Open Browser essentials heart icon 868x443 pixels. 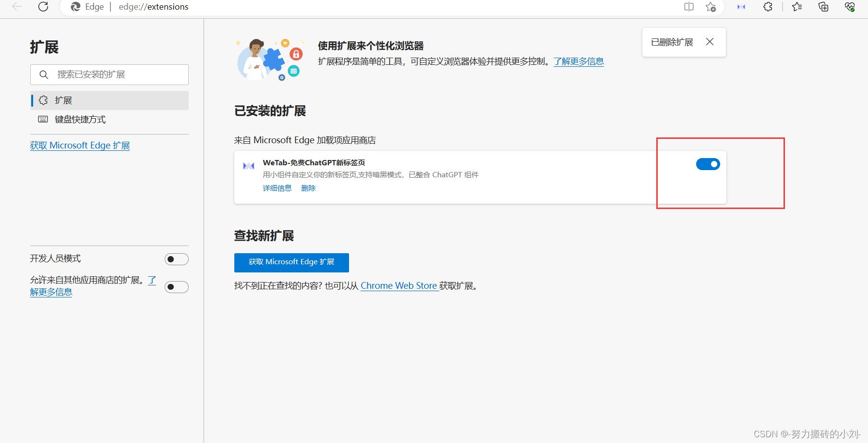click(850, 7)
